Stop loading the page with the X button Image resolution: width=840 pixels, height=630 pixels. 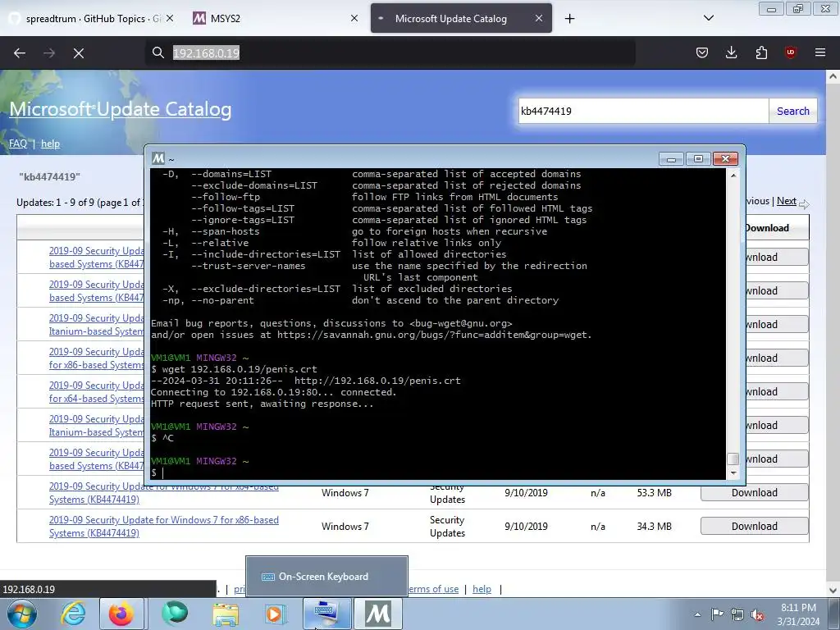[x=79, y=53]
